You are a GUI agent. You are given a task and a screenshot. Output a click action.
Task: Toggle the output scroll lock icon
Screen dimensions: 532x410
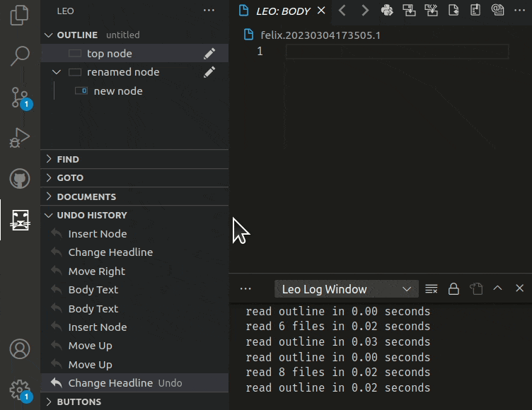[453, 289]
